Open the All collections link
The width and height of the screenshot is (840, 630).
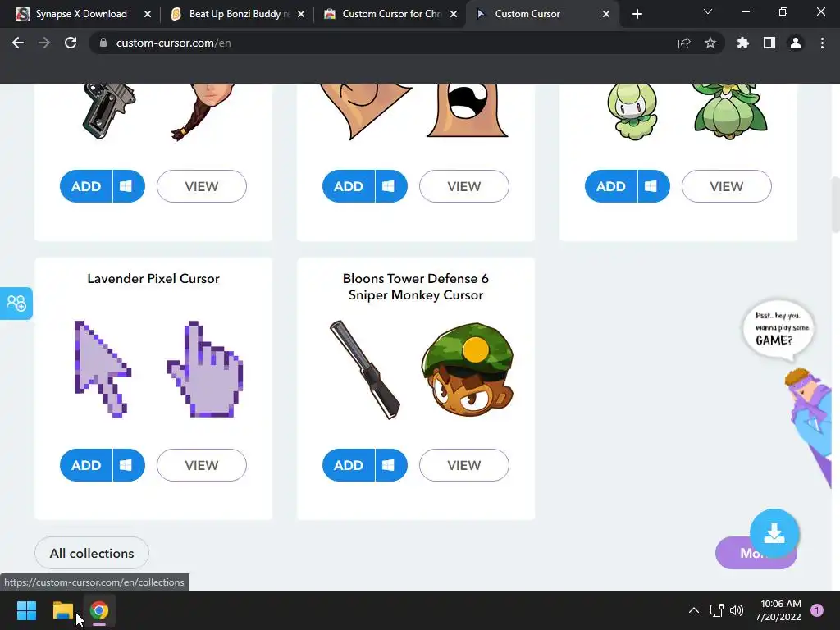click(x=92, y=553)
